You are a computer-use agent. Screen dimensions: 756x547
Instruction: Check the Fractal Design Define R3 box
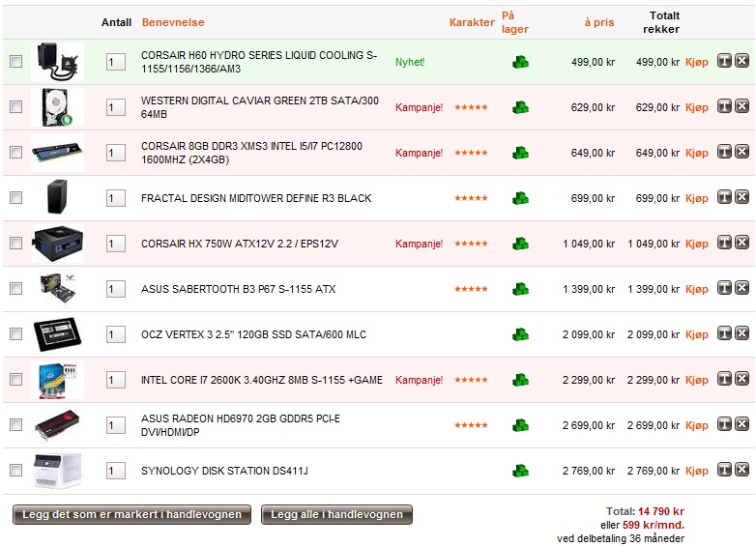click(15, 197)
